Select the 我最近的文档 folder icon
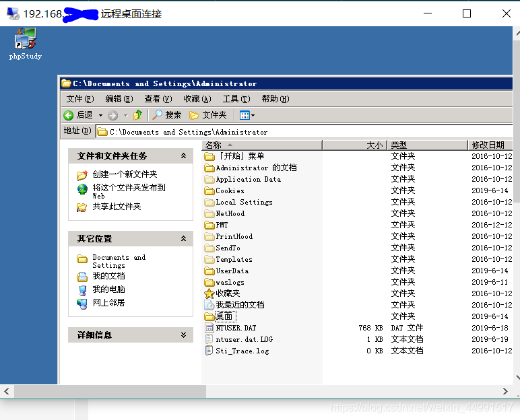Image resolution: width=520 pixels, height=420 pixels. (209, 305)
